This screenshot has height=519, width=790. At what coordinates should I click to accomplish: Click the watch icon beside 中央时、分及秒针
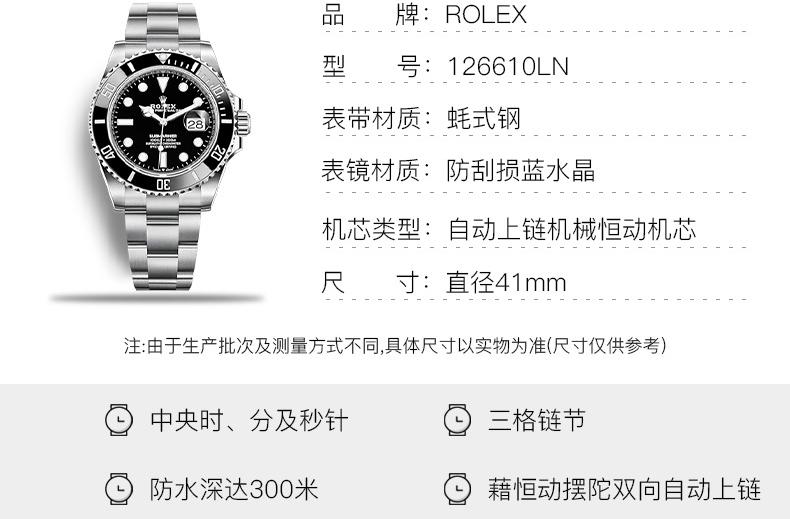point(119,420)
